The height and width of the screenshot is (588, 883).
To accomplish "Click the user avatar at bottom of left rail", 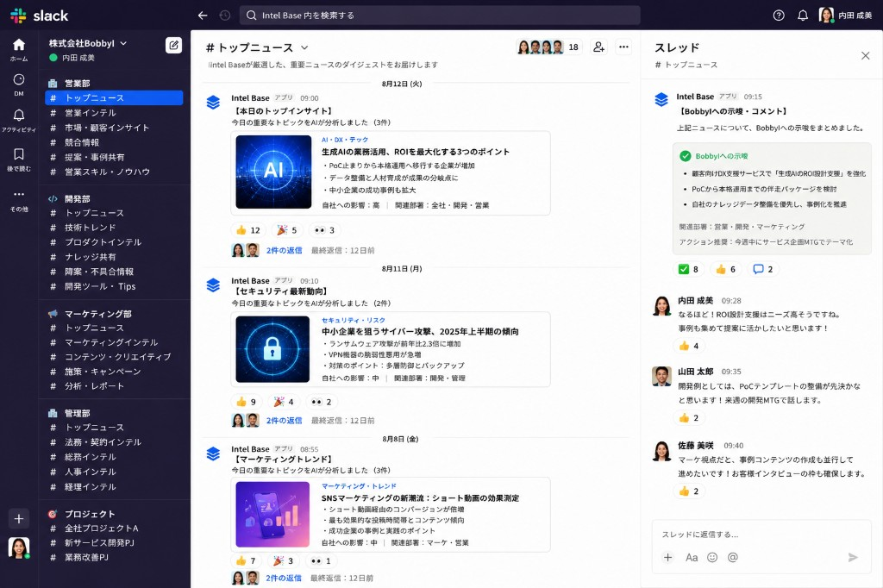I will tap(19, 547).
